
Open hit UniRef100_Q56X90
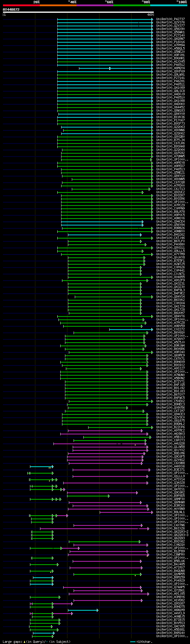click(x=170, y=29)
